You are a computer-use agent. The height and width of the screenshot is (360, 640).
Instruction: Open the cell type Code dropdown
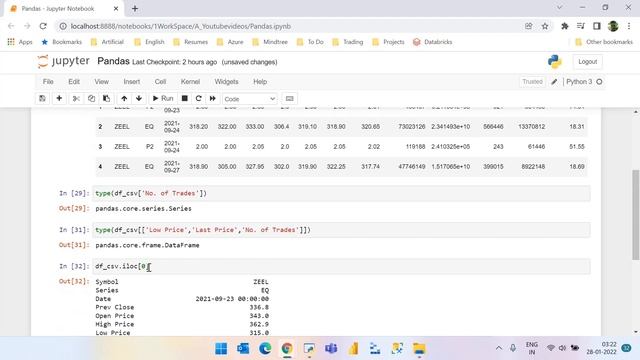[249, 99]
